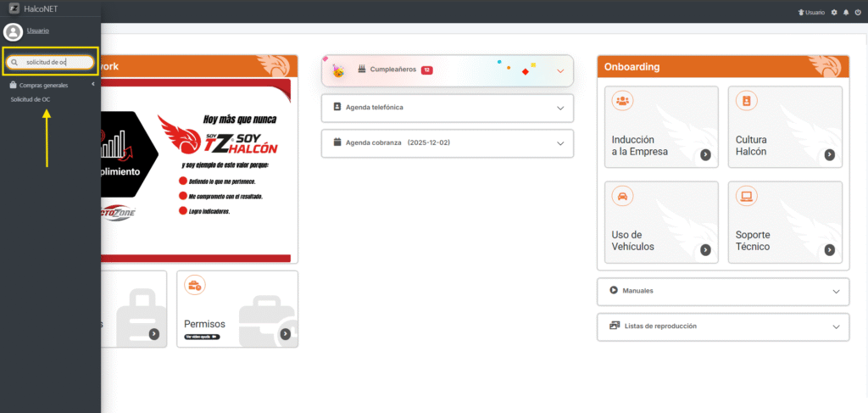The width and height of the screenshot is (868, 413).
Task: Open the Uso de Vehículos arrow icon
Action: [705, 249]
